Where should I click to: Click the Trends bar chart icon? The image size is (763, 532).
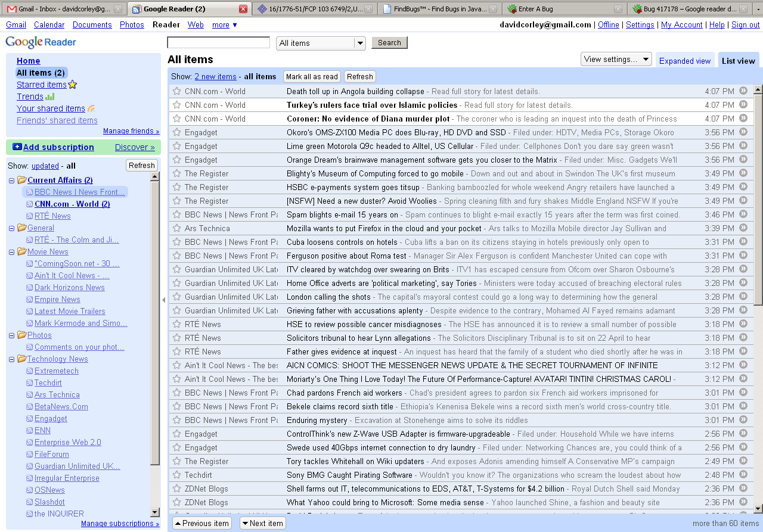[50, 97]
